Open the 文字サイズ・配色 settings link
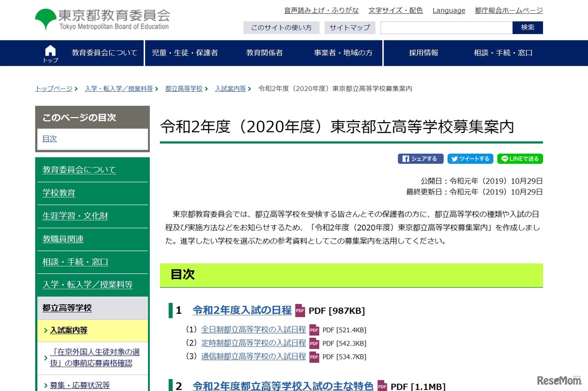Screen dimensions: 588x391 396,10
